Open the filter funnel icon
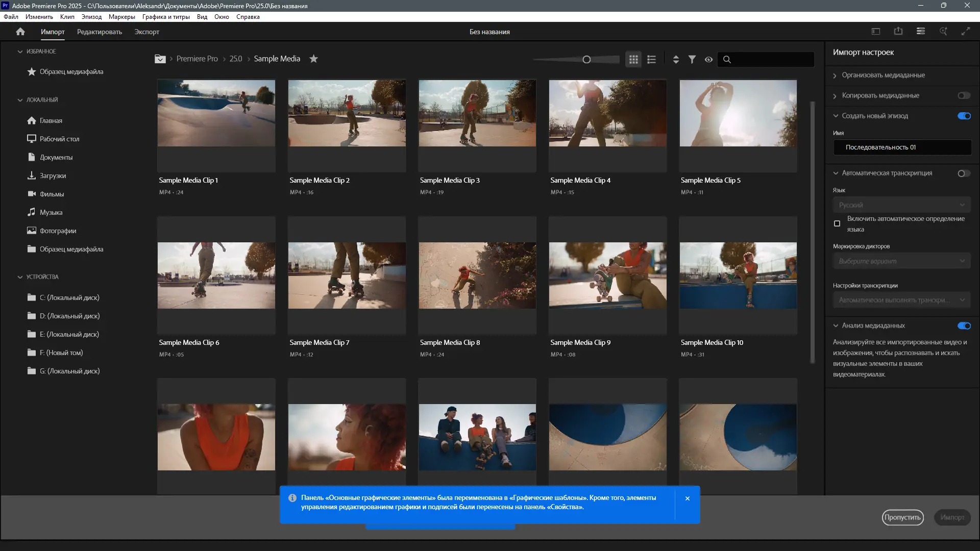 coord(692,59)
